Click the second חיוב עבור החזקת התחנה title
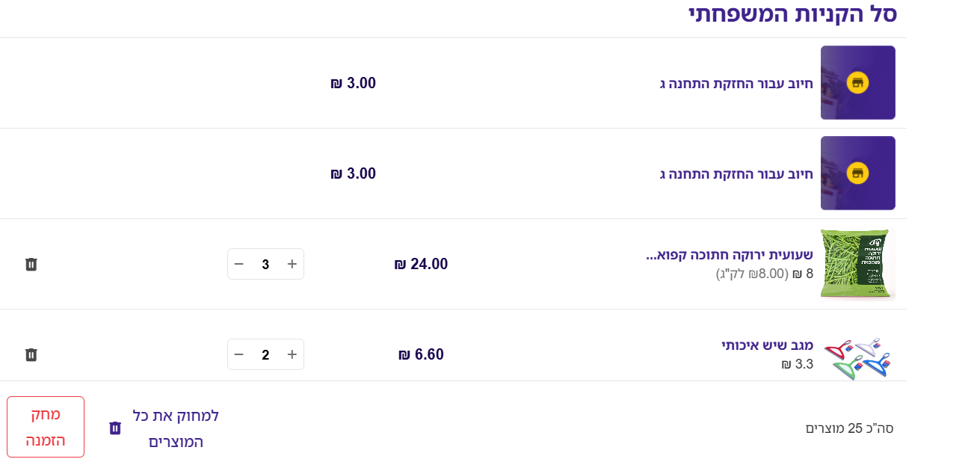Viewport: 980px width, 468px height. [736, 173]
